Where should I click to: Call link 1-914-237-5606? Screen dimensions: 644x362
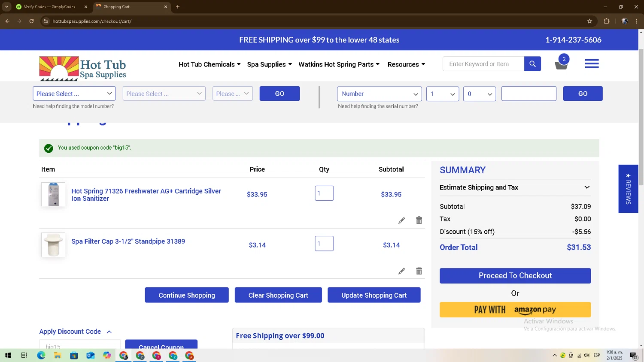pyautogui.click(x=573, y=40)
